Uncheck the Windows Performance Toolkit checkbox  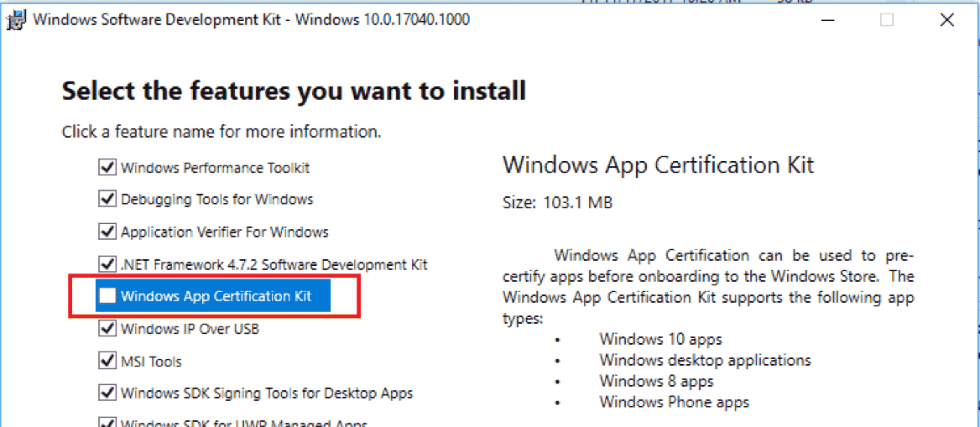point(107,167)
